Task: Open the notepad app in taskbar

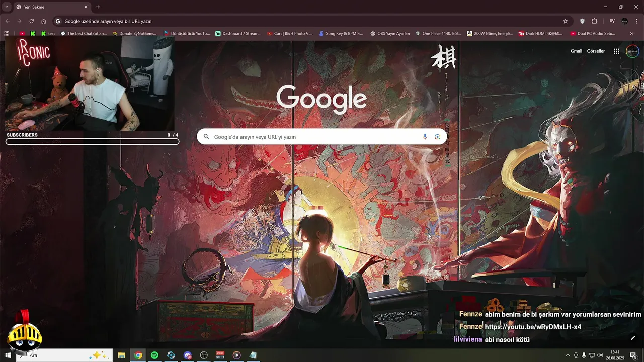Action: click(x=253, y=355)
